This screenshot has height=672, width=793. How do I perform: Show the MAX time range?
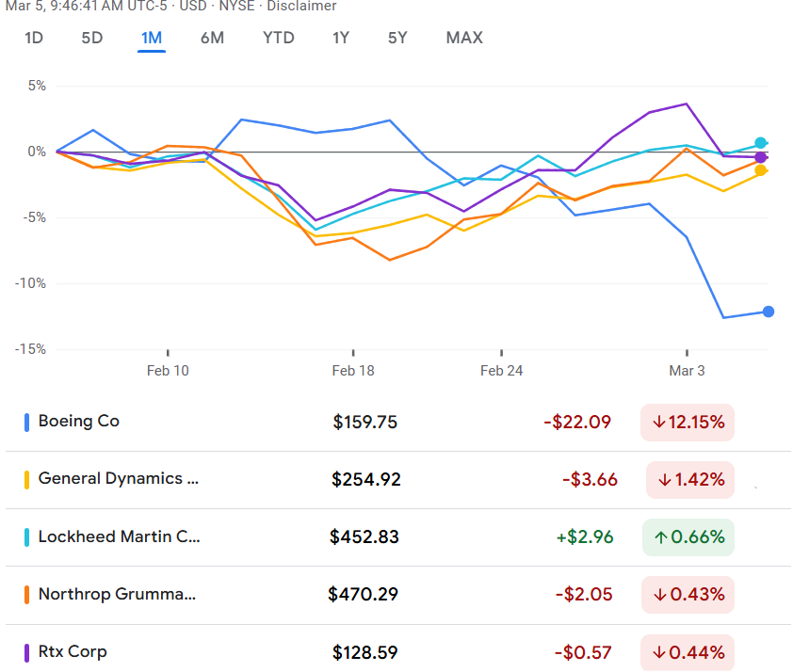coord(464,39)
